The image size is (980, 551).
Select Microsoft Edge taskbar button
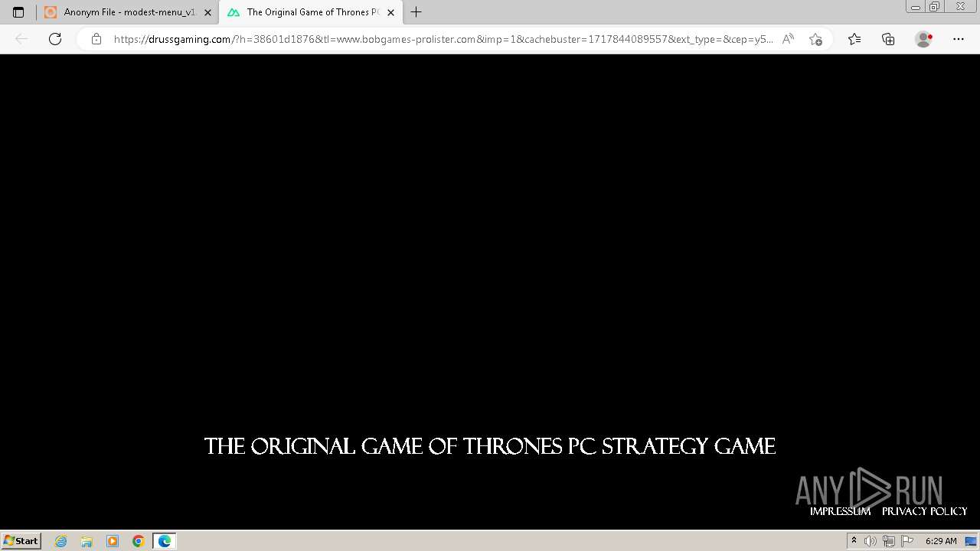click(165, 541)
